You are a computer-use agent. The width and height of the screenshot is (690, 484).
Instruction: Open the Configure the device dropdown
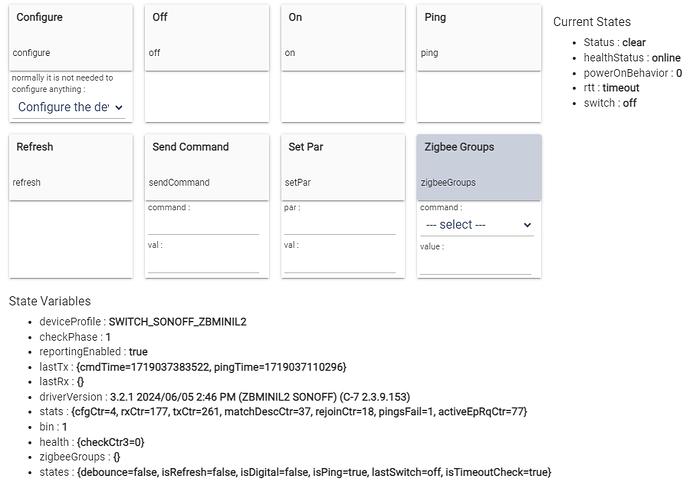[x=69, y=107]
